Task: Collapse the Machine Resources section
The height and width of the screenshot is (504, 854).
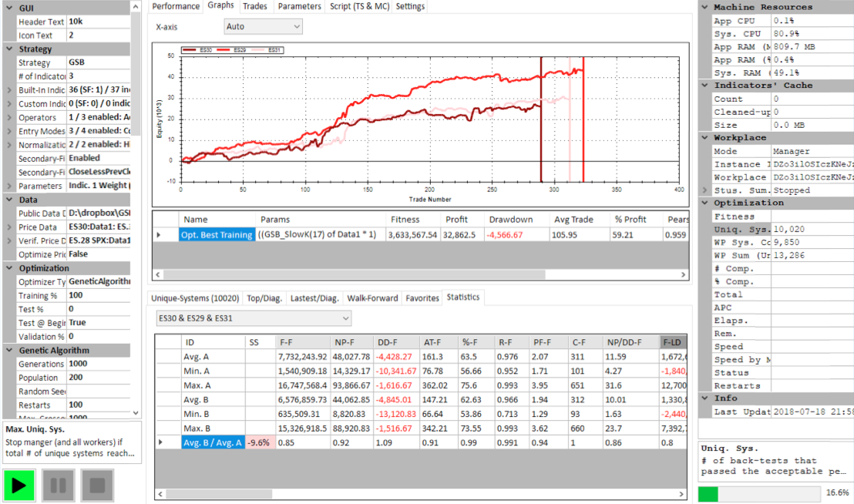Action: 705,7
